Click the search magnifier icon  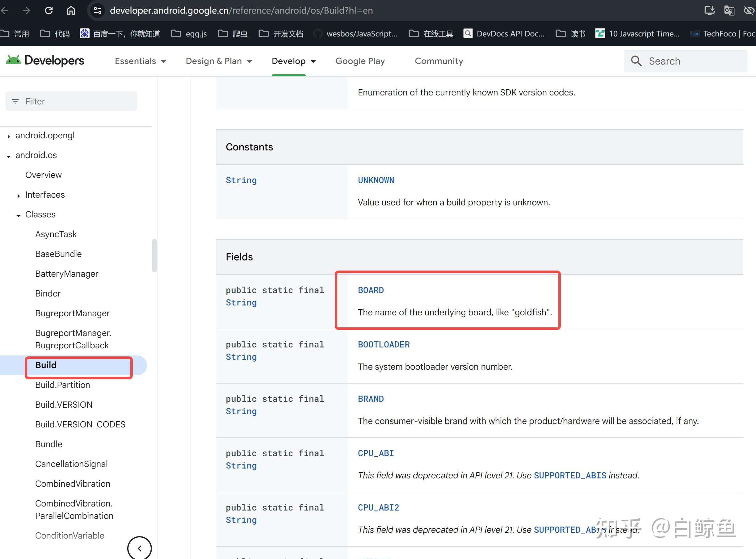(x=636, y=61)
